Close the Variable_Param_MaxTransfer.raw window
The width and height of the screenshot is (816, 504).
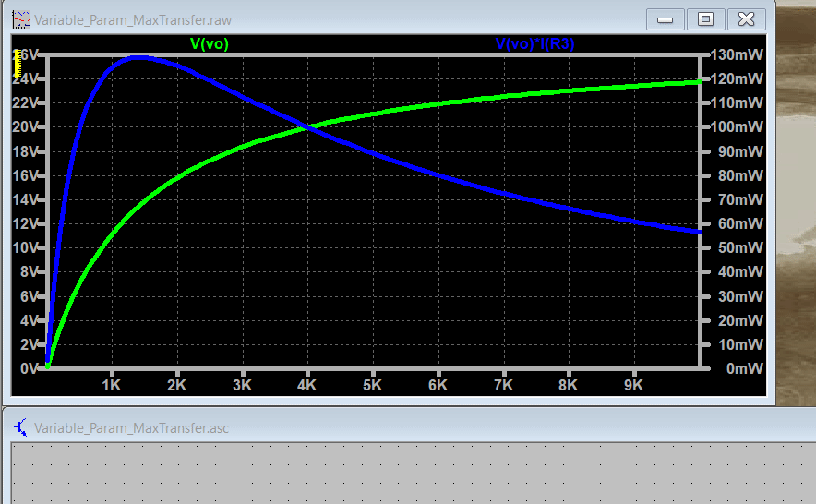click(x=746, y=18)
